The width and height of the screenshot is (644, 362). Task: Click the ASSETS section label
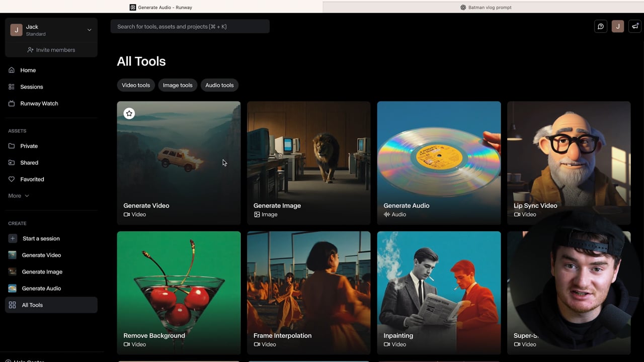[17, 131]
